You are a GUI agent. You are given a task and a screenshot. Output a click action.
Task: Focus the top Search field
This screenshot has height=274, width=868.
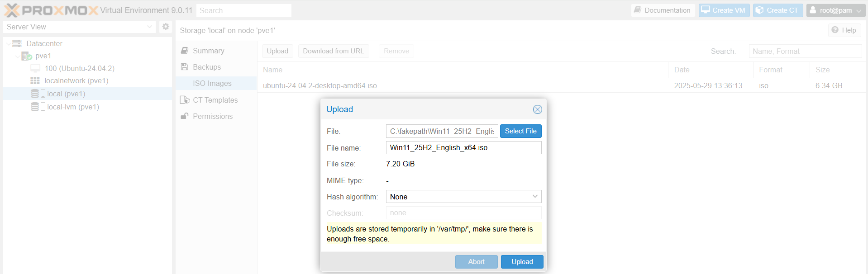click(x=244, y=10)
